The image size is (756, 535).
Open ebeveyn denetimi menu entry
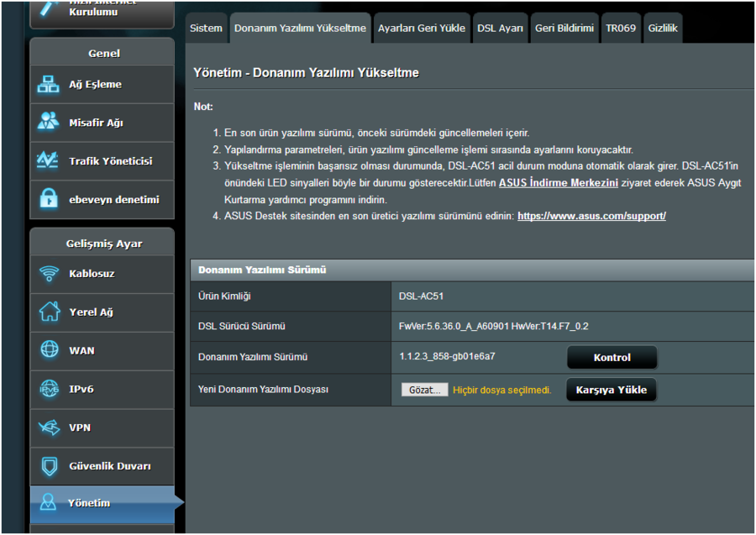point(102,200)
